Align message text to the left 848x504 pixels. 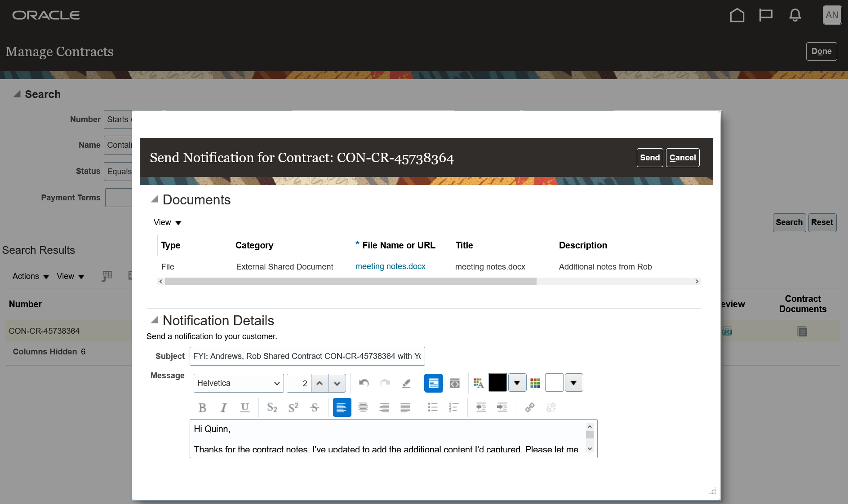[x=342, y=407]
